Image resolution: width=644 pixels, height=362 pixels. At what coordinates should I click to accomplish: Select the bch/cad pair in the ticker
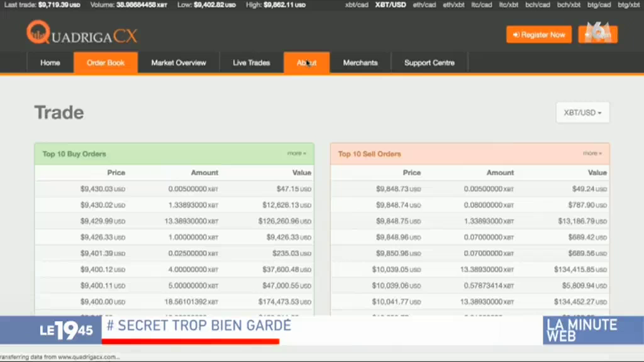538,5
